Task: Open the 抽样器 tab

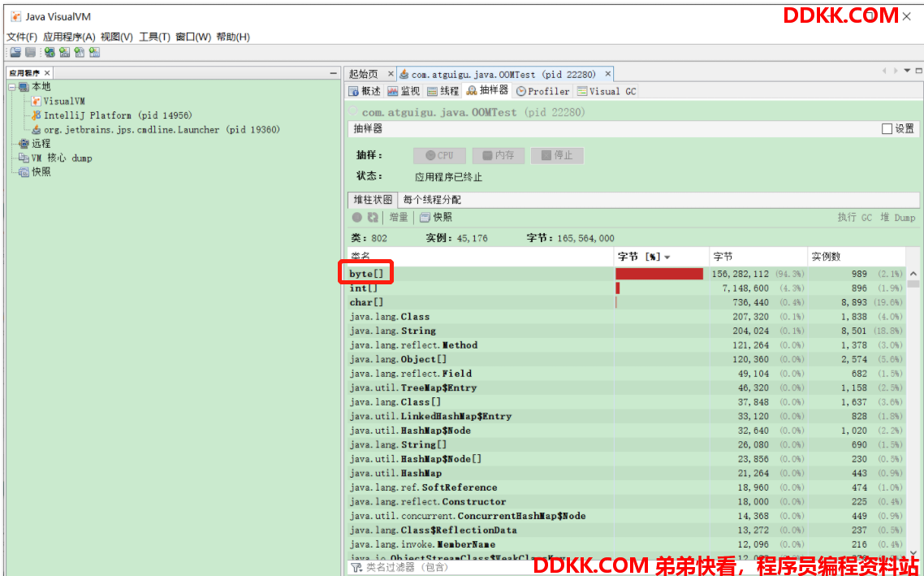Action: point(487,90)
